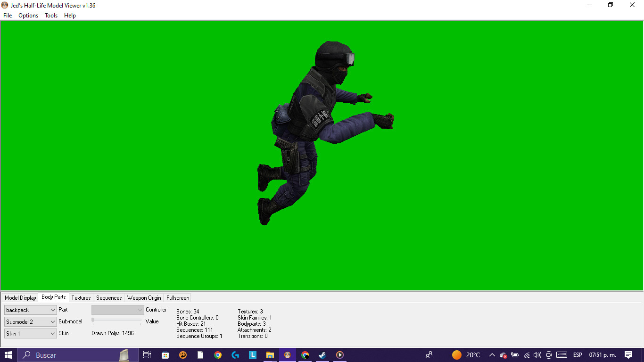Click the Transitions: 0 statistic
Screen dimensions: 644x362
point(253,336)
